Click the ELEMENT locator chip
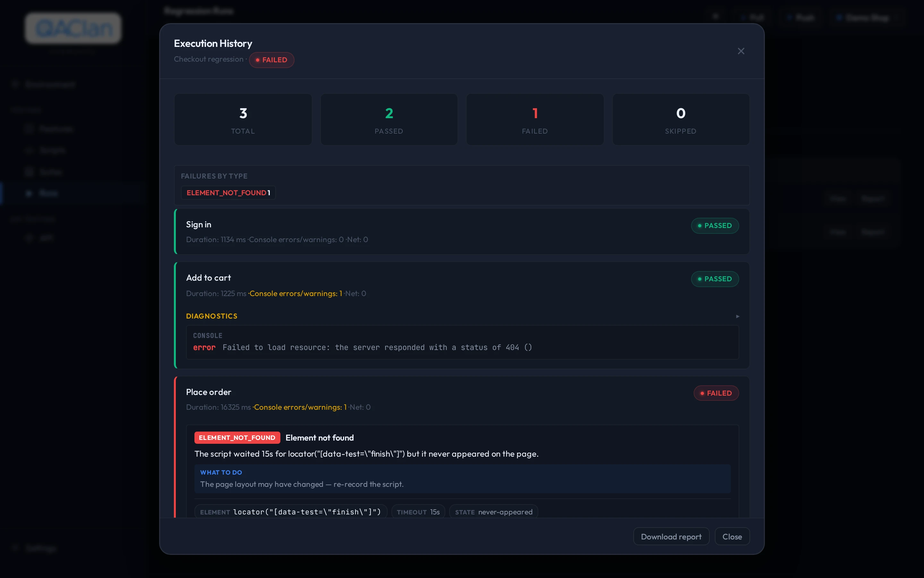The width and height of the screenshot is (924, 578). point(291,512)
